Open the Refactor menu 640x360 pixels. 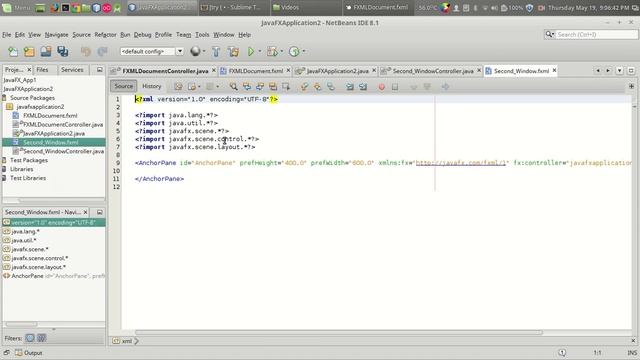click(x=105, y=35)
